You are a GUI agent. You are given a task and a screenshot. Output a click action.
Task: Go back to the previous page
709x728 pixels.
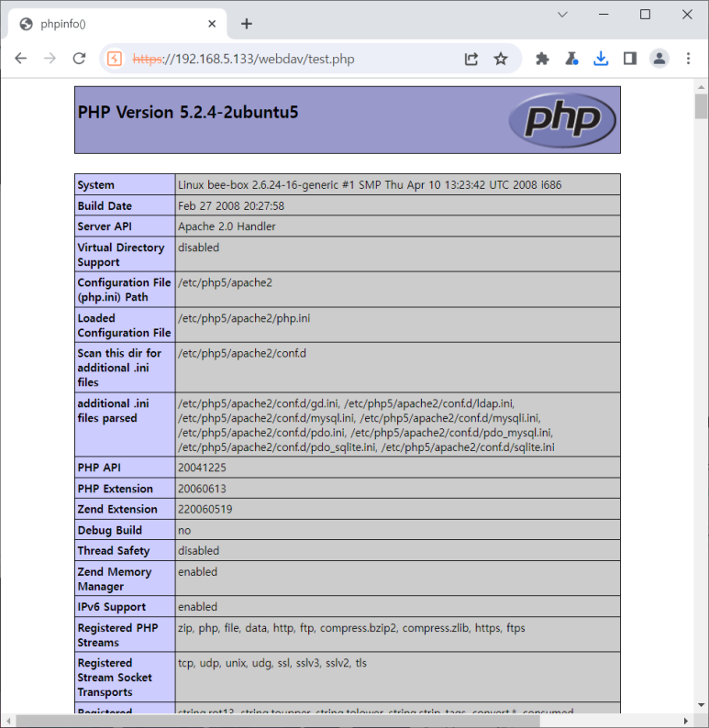click(21, 59)
